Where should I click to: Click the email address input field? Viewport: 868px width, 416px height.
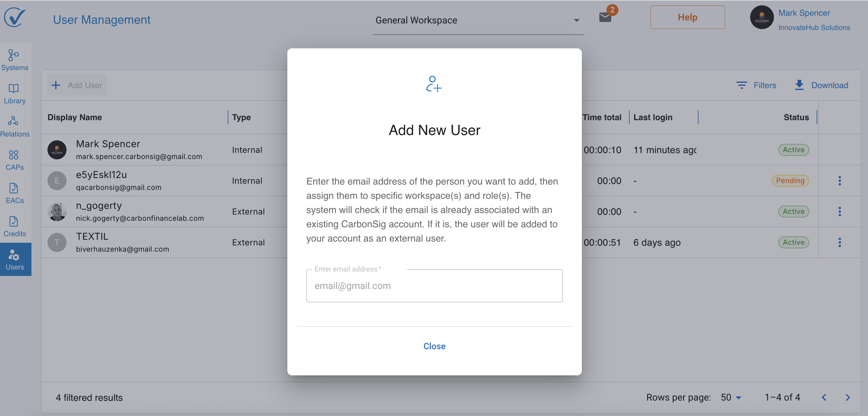(434, 285)
